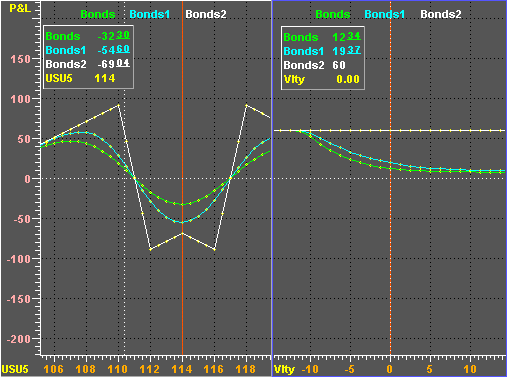Viewport: 507px width, 377px height.
Task: Select the Bonds 12 value row in right info box
Action: [x=322, y=37]
